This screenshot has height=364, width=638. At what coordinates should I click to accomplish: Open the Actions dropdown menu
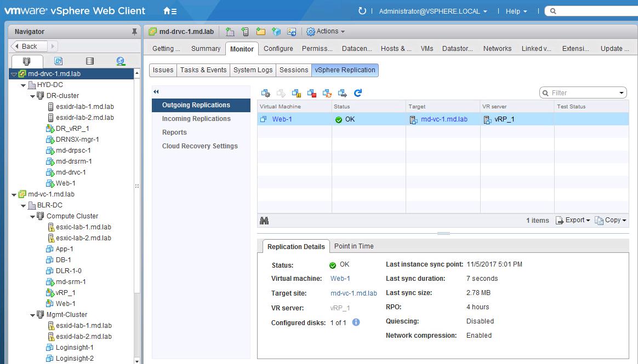pyautogui.click(x=326, y=31)
